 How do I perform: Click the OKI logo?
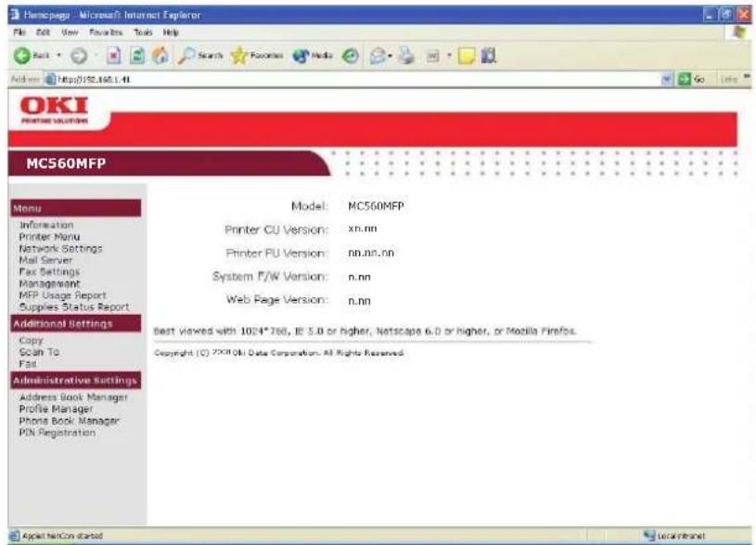click(54, 110)
